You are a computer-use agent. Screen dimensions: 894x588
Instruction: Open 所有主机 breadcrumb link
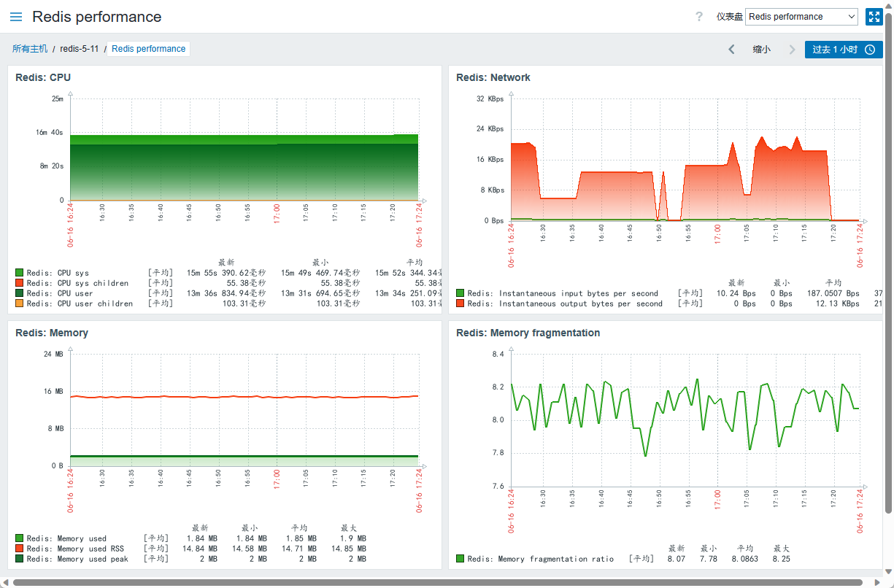tap(30, 49)
